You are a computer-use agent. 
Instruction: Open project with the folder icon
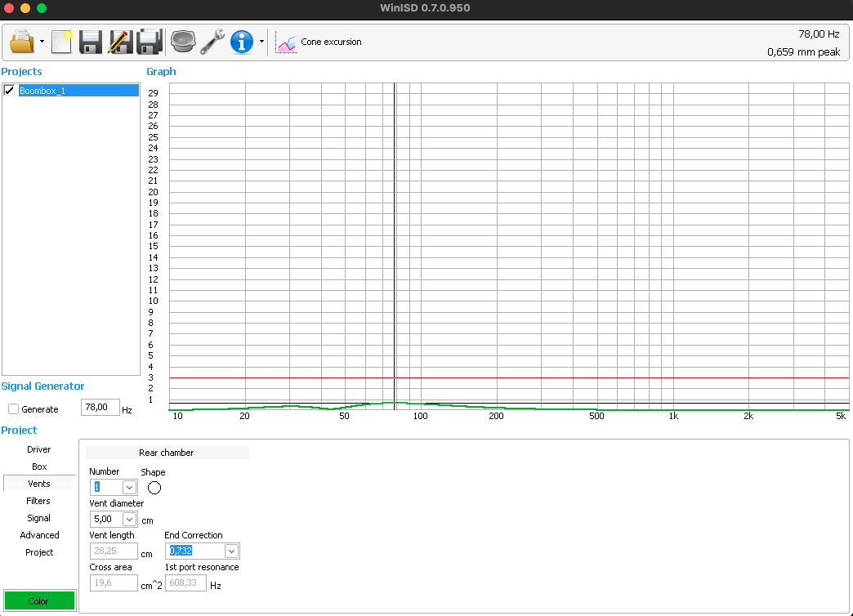[22, 42]
